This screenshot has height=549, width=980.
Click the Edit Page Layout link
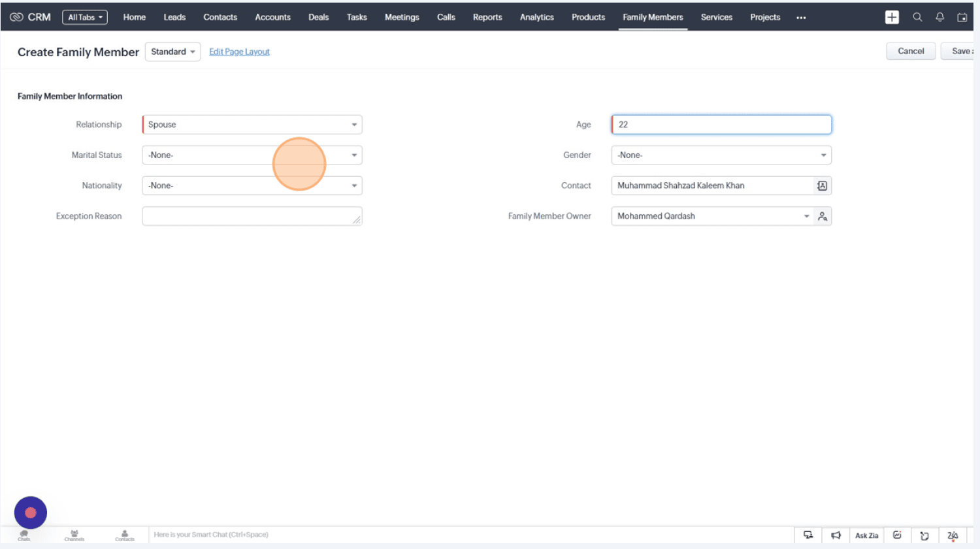point(239,52)
